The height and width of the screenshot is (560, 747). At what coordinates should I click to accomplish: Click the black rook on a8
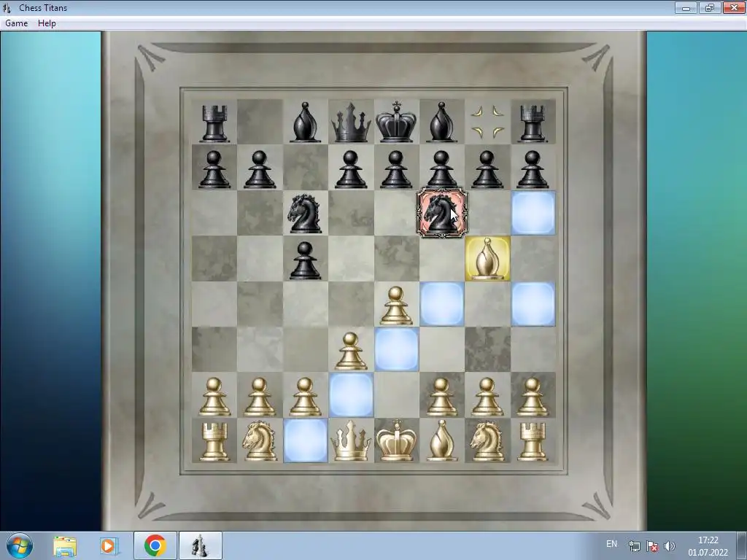(x=214, y=122)
